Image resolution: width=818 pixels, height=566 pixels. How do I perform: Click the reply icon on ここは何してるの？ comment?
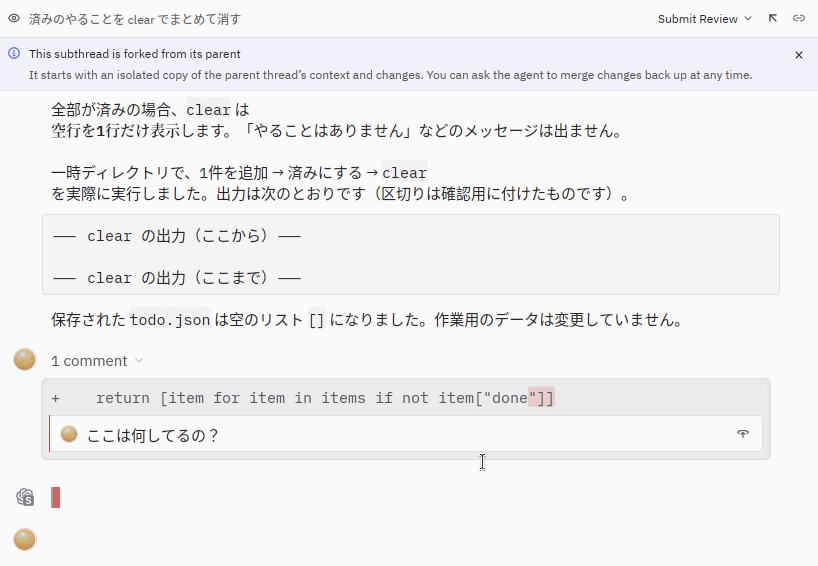coord(742,433)
